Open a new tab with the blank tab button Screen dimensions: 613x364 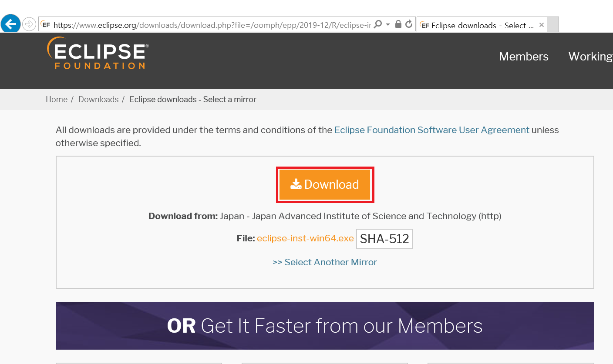[x=553, y=25]
